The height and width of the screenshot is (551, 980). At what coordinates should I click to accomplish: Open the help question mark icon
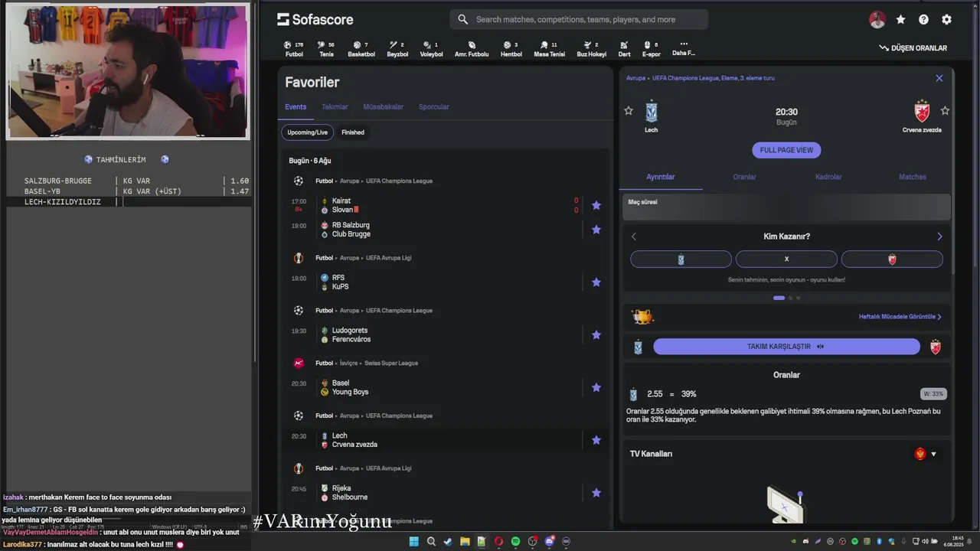(923, 20)
